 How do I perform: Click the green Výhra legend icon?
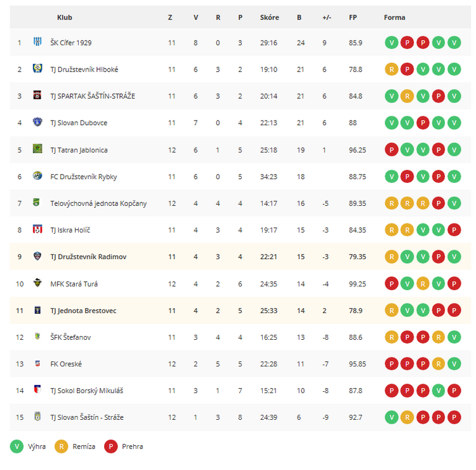tap(17, 446)
